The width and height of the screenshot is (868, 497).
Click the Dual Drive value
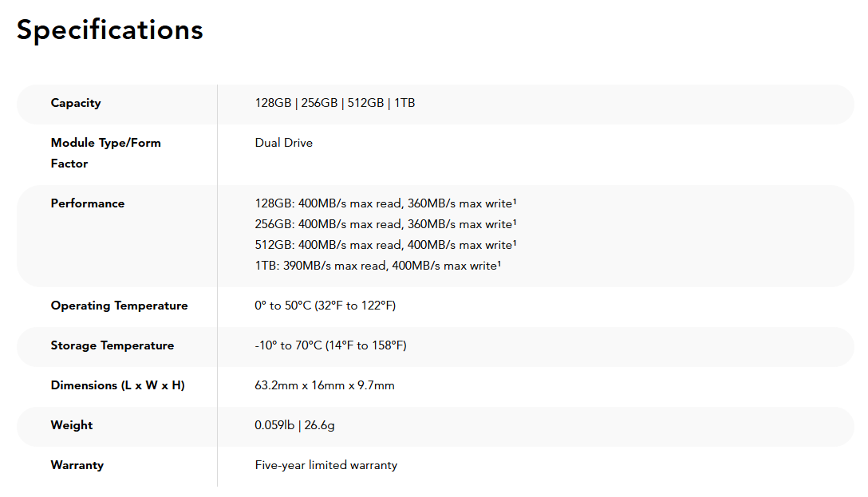pyautogui.click(x=283, y=143)
